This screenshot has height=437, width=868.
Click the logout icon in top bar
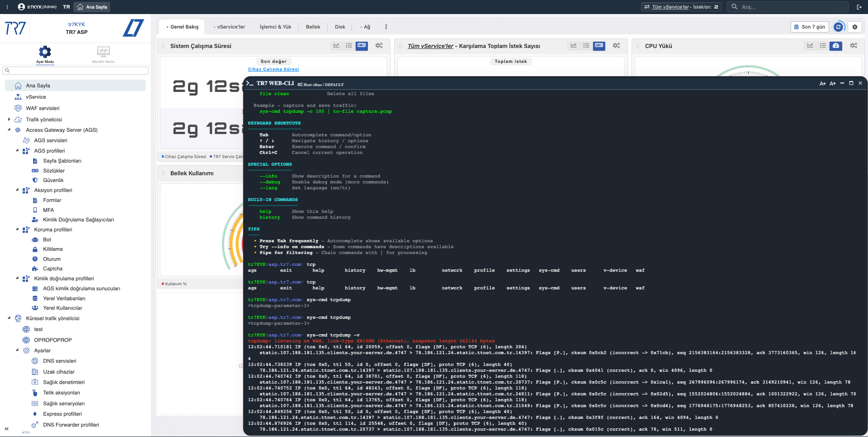859,7
